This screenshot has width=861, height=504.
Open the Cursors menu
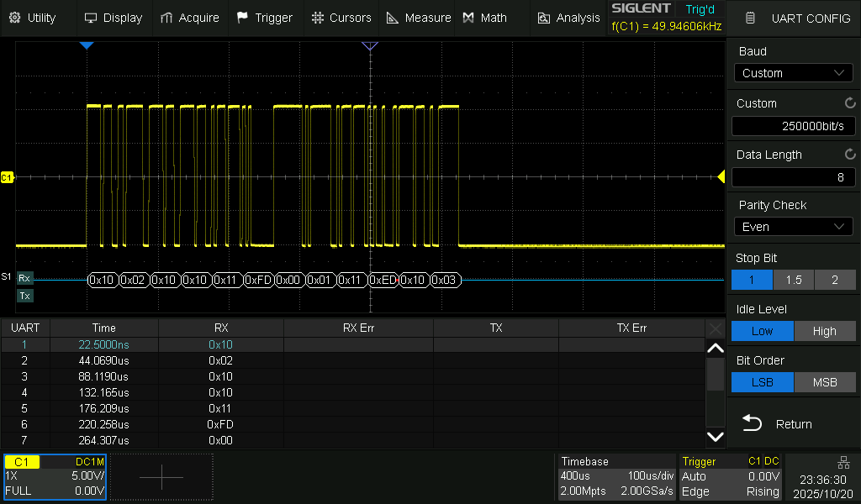tap(341, 18)
